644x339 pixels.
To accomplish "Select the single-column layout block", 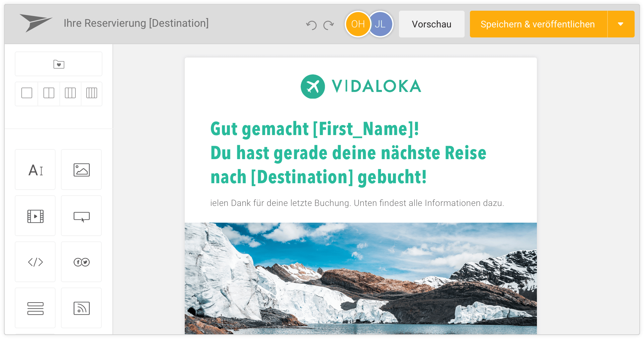I will [x=27, y=93].
